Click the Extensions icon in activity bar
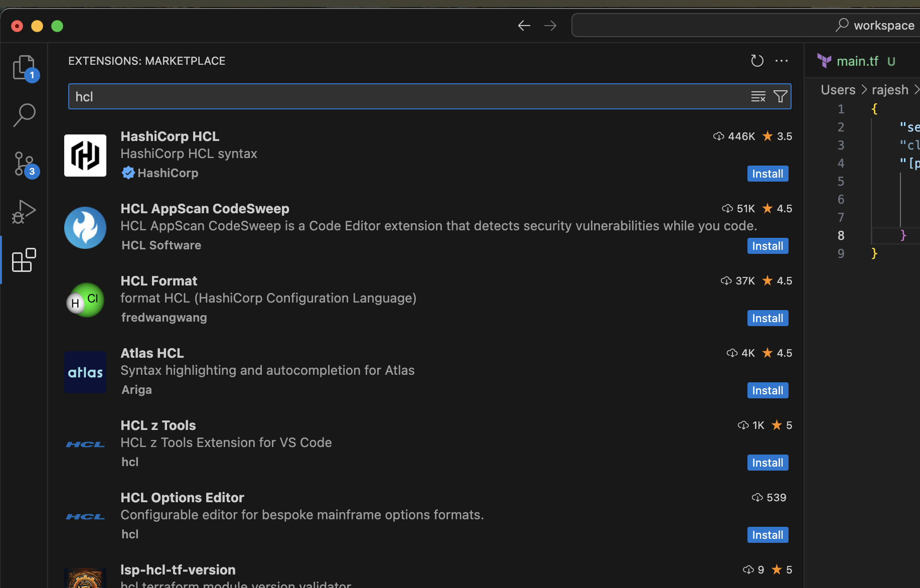Image resolution: width=920 pixels, height=588 pixels. click(x=24, y=260)
